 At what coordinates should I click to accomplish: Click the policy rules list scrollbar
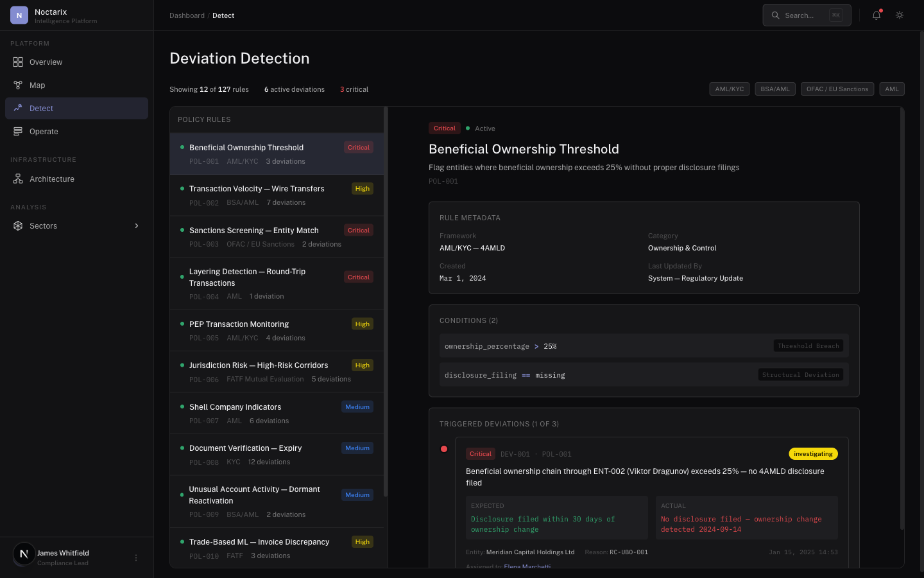[x=386, y=302]
